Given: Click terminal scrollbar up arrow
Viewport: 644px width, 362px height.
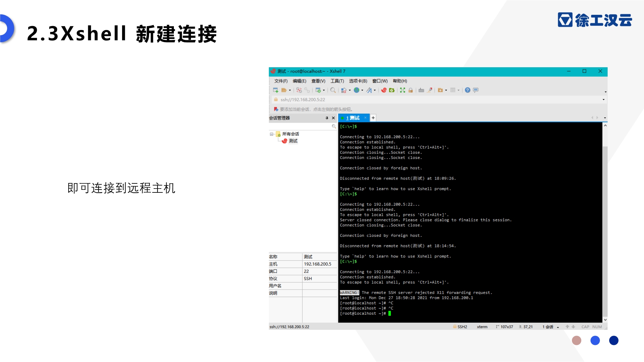Looking at the screenshot, I should point(605,125).
